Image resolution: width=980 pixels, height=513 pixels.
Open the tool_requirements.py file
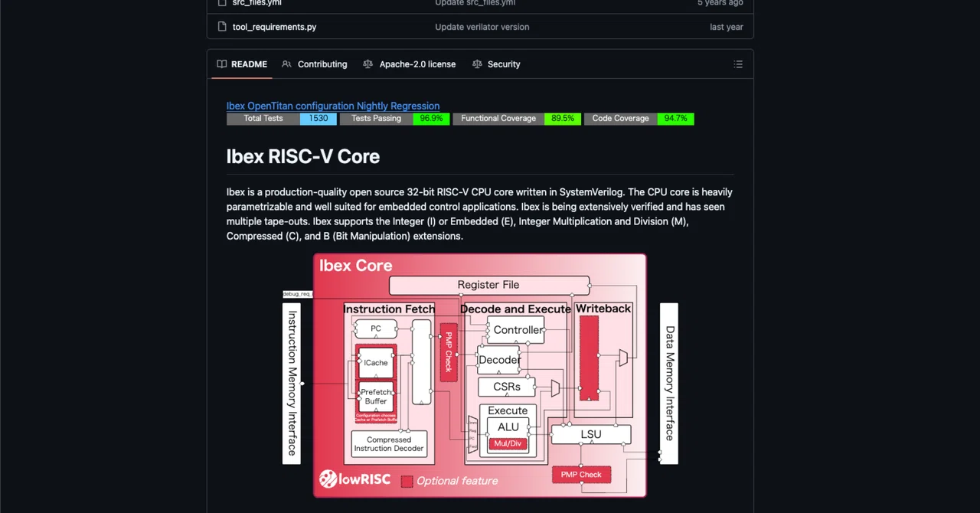coord(274,27)
